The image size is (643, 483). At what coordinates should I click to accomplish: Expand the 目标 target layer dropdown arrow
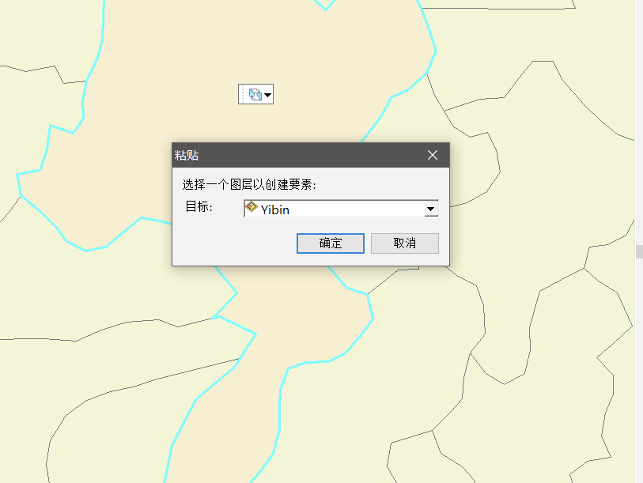tap(431, 209)
